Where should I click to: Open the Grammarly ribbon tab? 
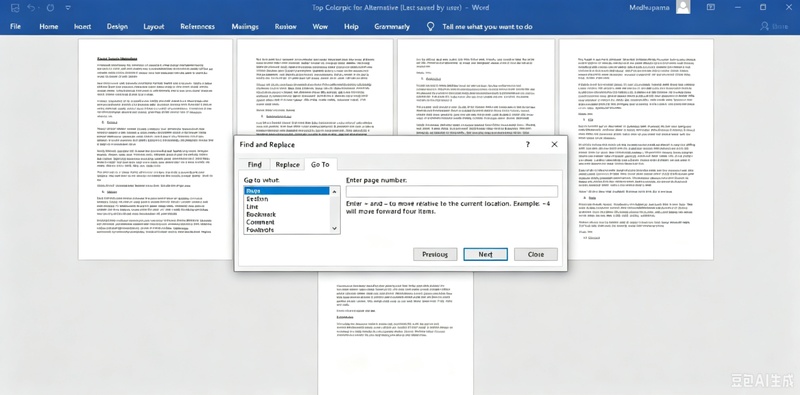(392, 27)
